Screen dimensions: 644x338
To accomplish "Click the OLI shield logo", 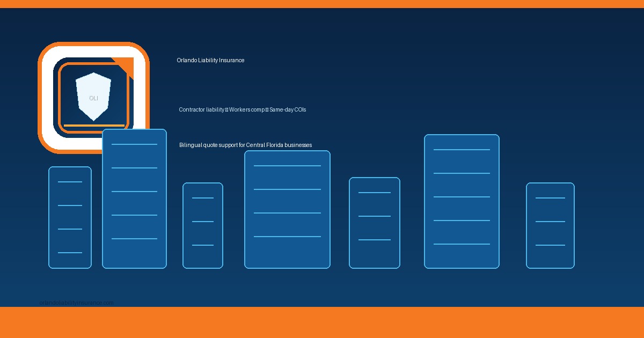I will tap(93, 97).
